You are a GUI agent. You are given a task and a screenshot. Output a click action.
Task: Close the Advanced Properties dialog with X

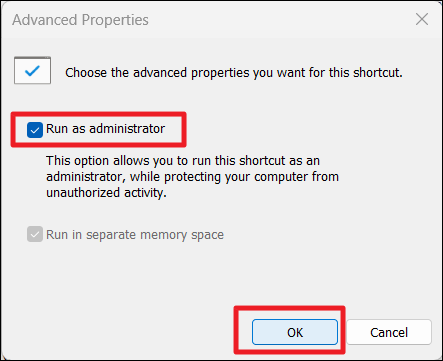422,19
